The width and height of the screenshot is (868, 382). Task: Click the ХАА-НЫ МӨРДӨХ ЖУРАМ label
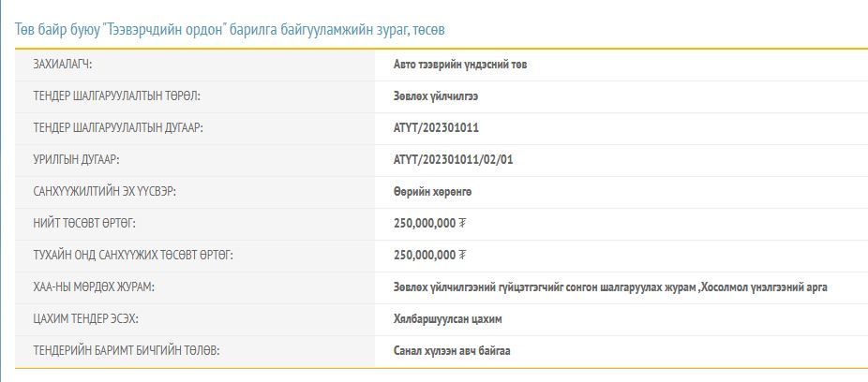pos(94,287)
